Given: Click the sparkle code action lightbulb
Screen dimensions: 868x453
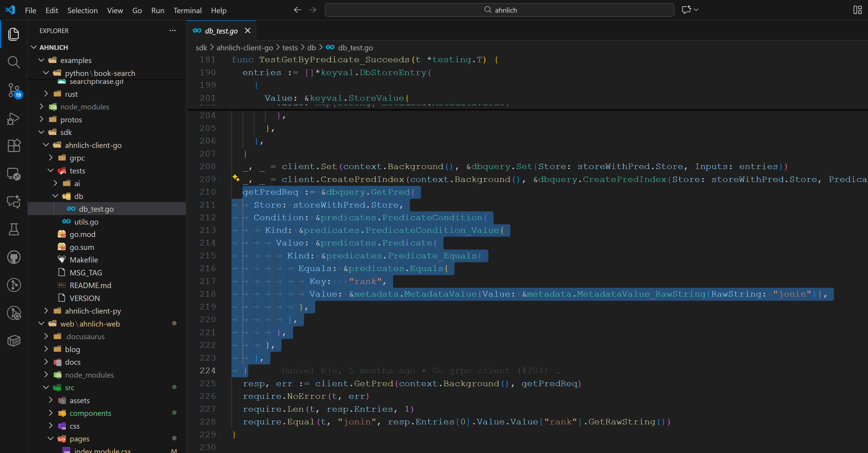Looking at the screenshot, I should [x=236, y=178].
